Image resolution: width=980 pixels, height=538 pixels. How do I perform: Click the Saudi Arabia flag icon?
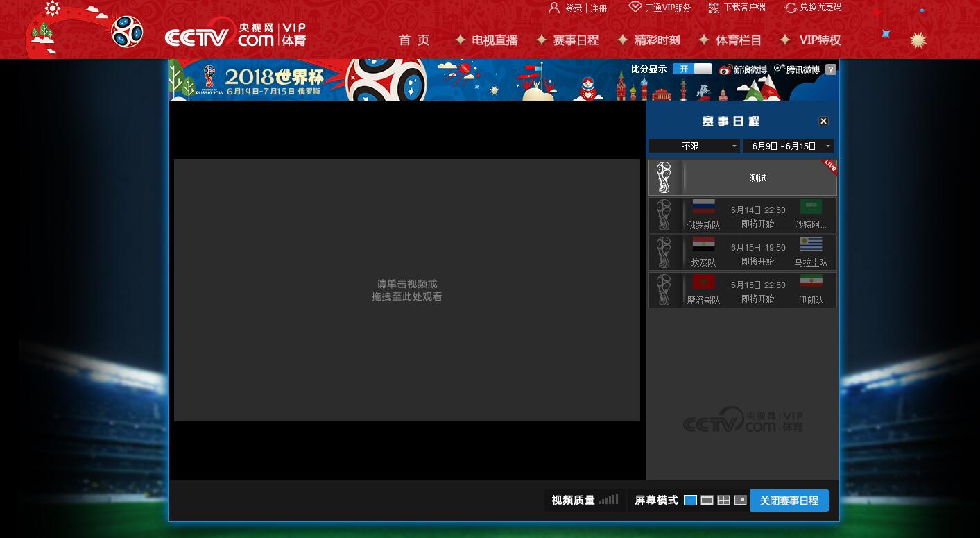tap(811, 207)
